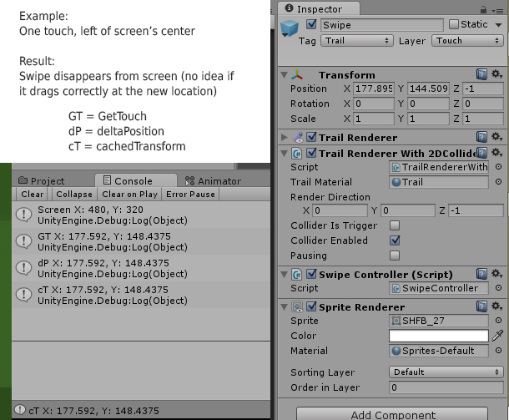Click the Trail Renderer component icon

[x=299, y=138]
